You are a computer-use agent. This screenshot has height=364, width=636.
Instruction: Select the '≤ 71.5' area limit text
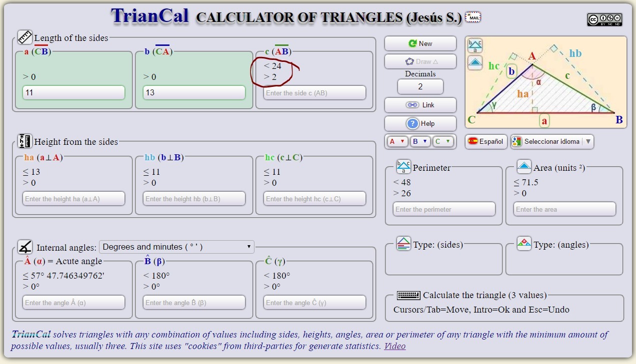point(526,182)
